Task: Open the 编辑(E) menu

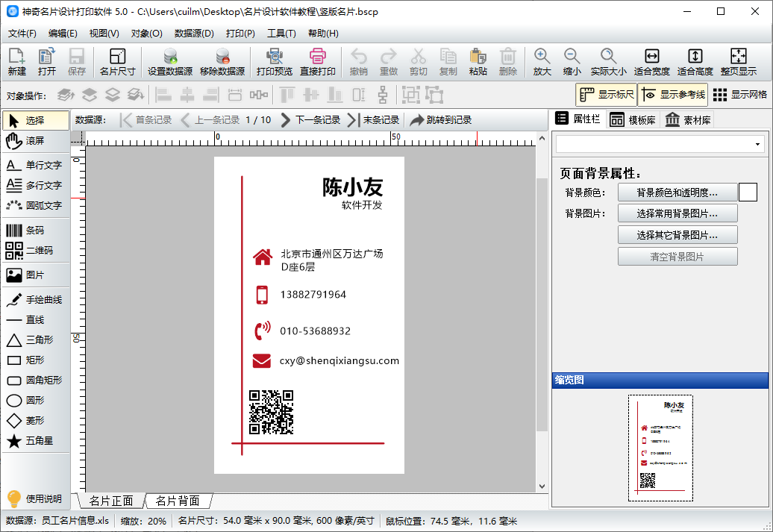Action: pos(63,34)
